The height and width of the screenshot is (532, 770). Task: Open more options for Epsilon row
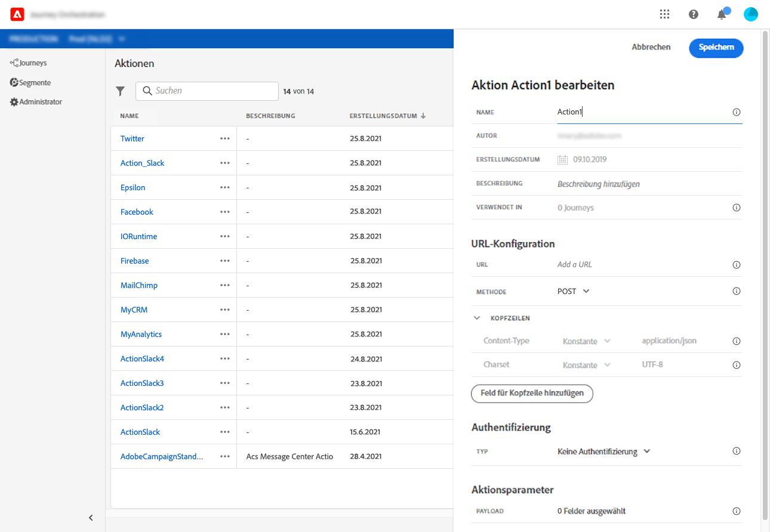point(225,187)
